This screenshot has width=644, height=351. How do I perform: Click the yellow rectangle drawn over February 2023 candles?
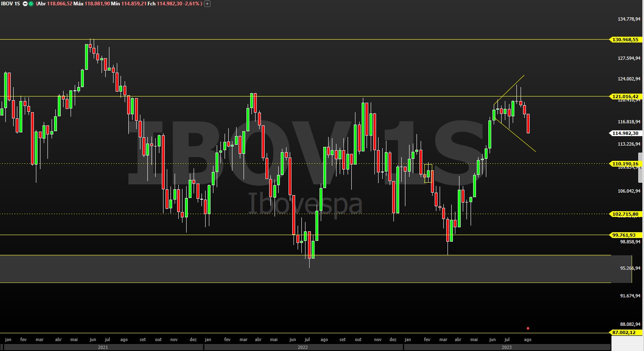428,173
